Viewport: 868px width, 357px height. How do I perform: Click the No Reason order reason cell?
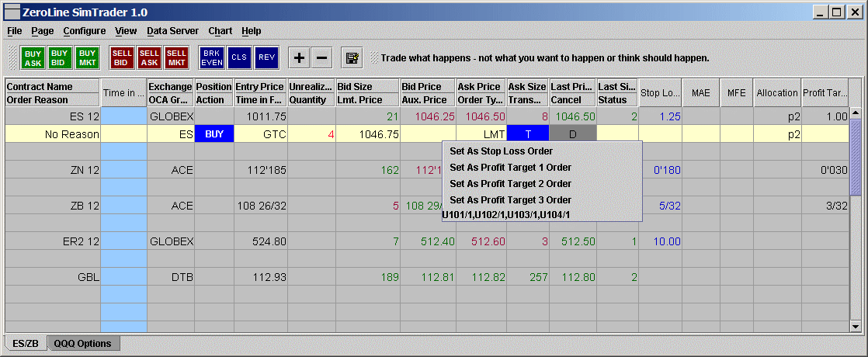pos(53,134)
